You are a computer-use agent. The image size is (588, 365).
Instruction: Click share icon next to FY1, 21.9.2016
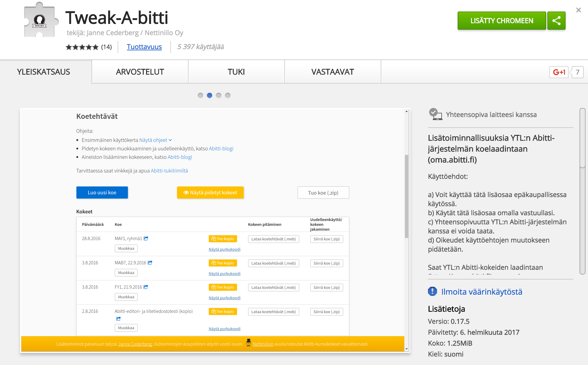pos(146,287)
